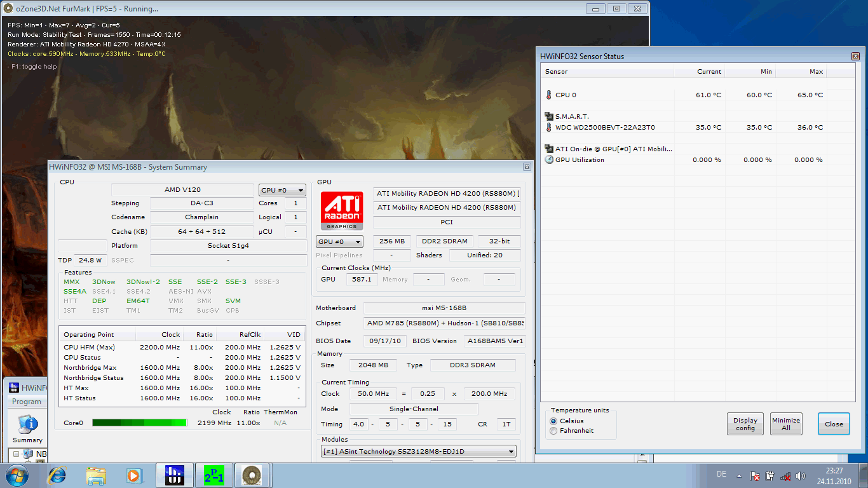The height and width of the screenshot is (488, 868).
Task: Click the GPU clock 587.1 field
Action: (x=362, y=280)
